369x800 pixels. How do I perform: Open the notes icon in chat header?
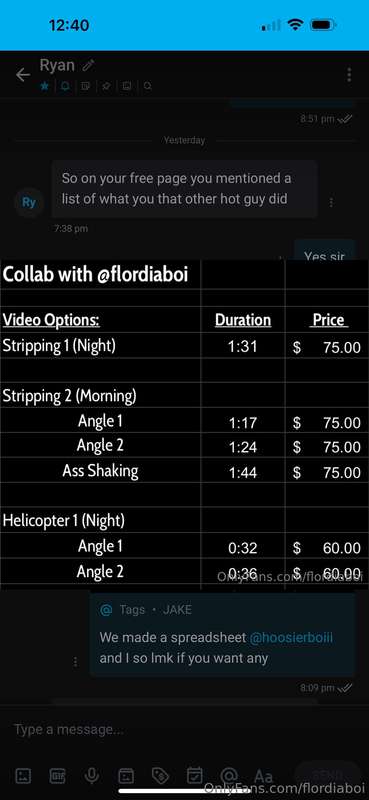click(x=86, y=86)
